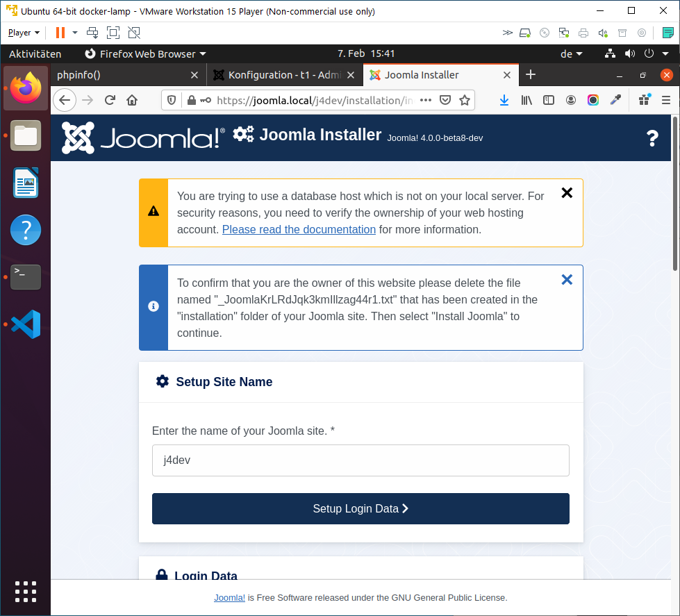680x616 pixels.
Task: Dismiss the yellow database host warning
Action: 567,193
